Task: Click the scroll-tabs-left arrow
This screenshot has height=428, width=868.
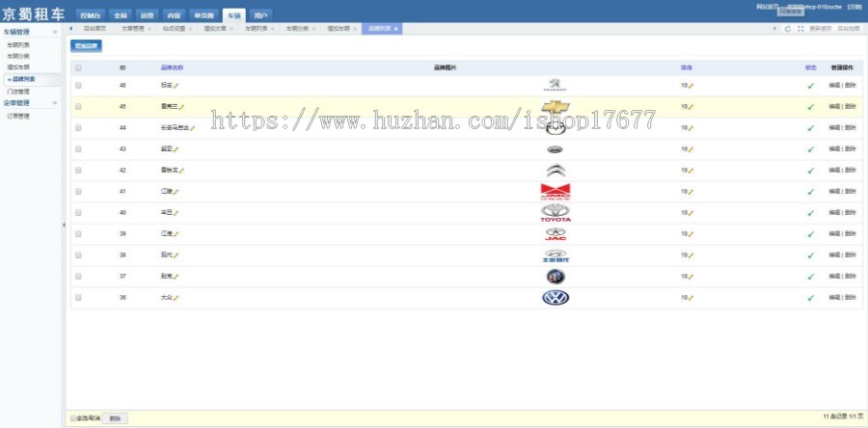Action: pyautogui.click(x=70, y=28)
